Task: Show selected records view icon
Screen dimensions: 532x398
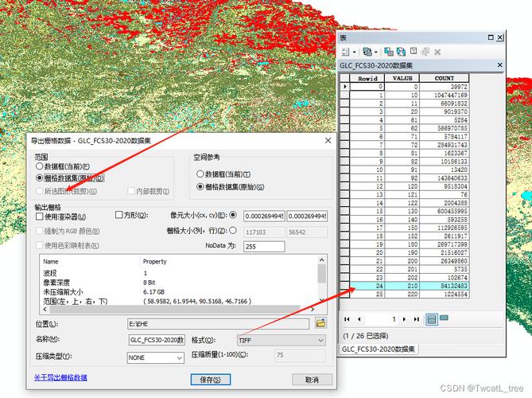Action: 444,318
